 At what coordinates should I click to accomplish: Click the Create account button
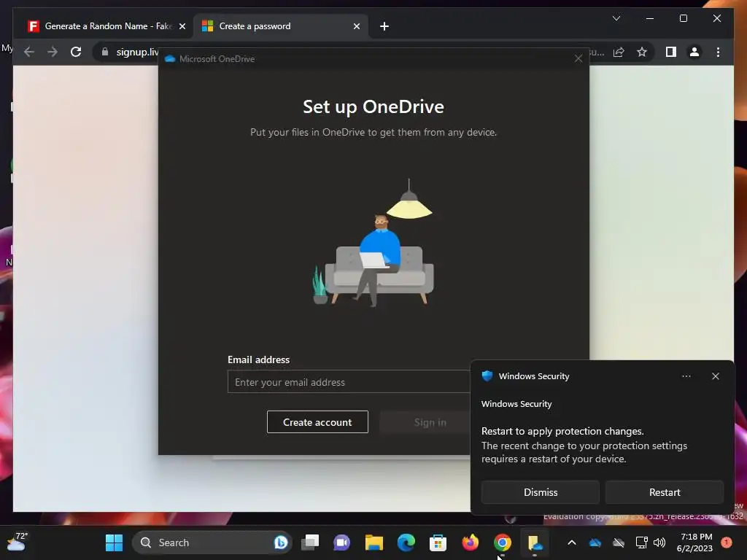(317, 422)
